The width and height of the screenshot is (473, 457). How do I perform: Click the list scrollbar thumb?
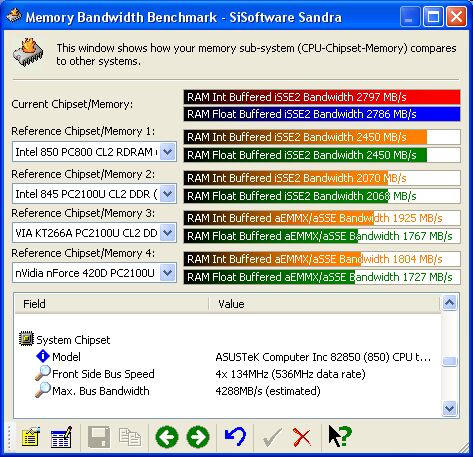[450, 361]
